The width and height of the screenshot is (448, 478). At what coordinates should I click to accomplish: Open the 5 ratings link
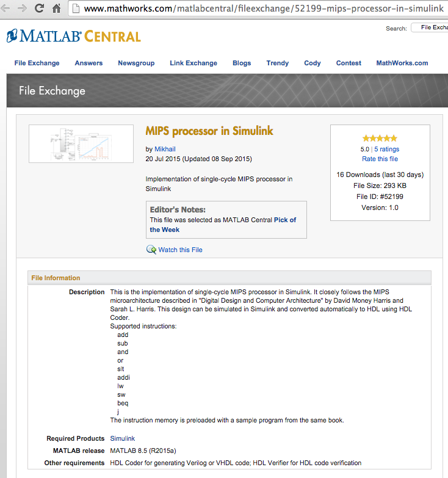(x=386, y=149)
